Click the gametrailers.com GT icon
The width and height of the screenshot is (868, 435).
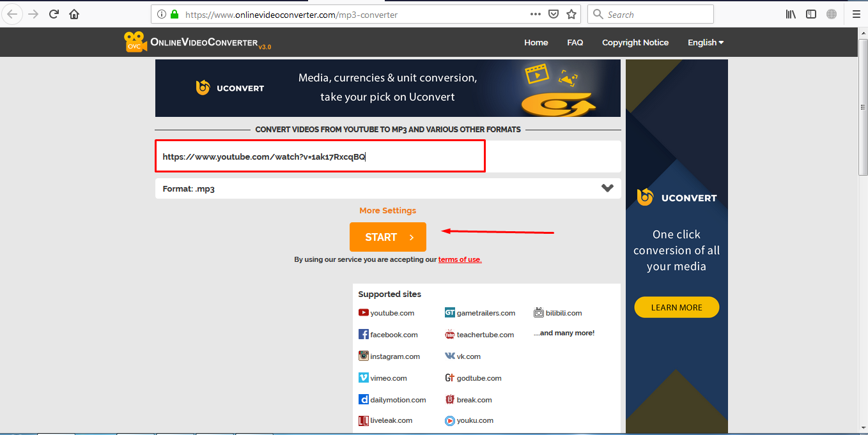450,313
